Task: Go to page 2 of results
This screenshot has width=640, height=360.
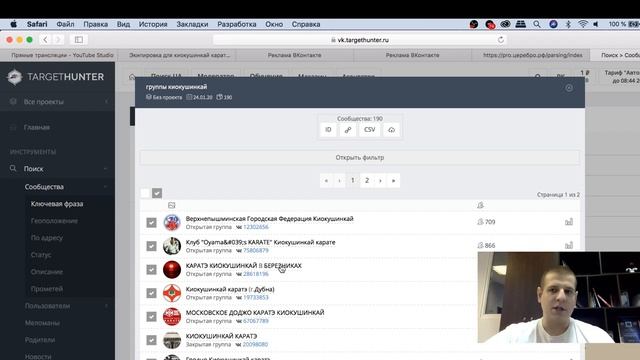Action: [x=367, y=180]
